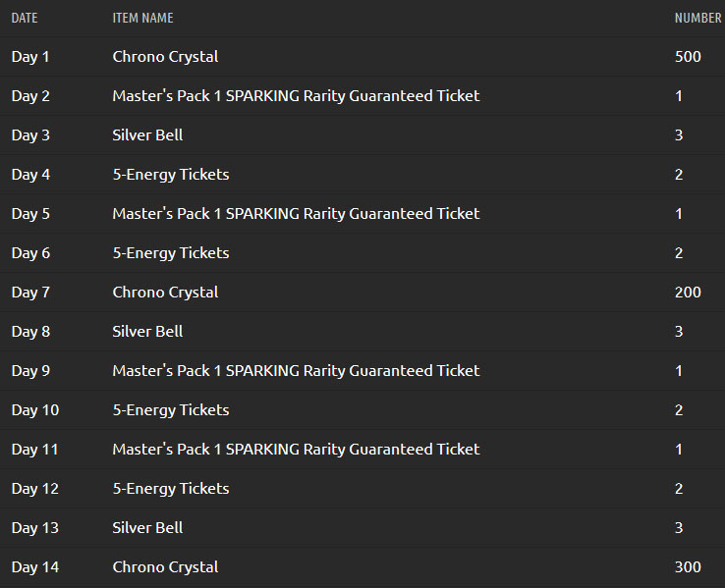The width and height of the screenshot is (725, 588).
Task: Click the ITEM NAME column header
Action: pos(142,18)
